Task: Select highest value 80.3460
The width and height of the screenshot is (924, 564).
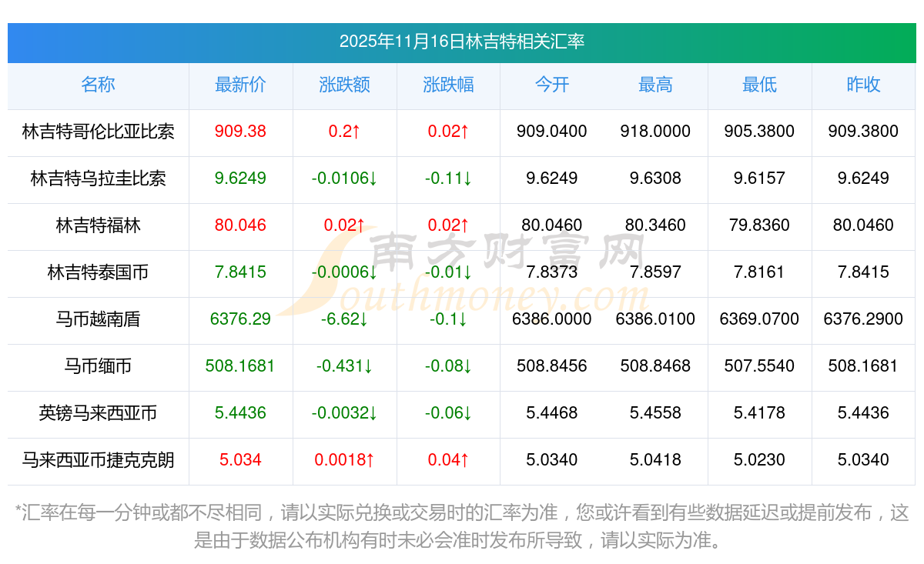Action: pos(655,225)
